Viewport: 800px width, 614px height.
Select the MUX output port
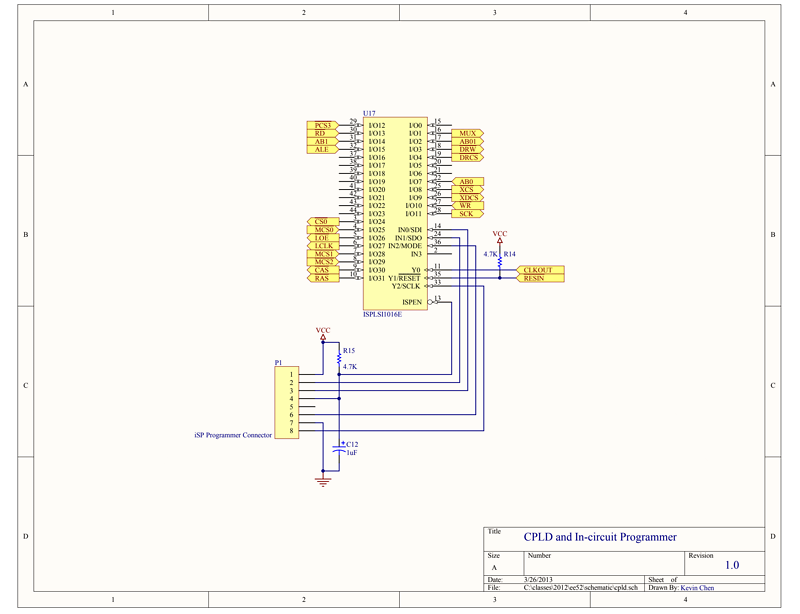467,134
